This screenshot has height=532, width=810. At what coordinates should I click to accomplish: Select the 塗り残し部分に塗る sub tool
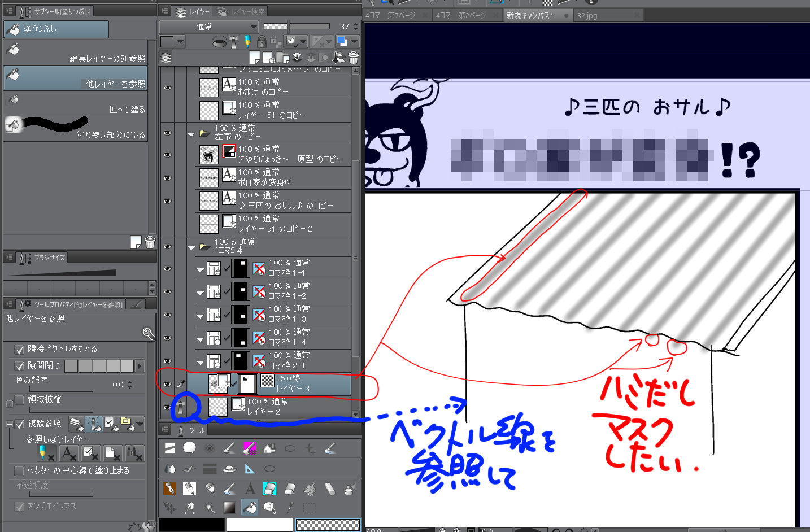[x=76, y=129]
